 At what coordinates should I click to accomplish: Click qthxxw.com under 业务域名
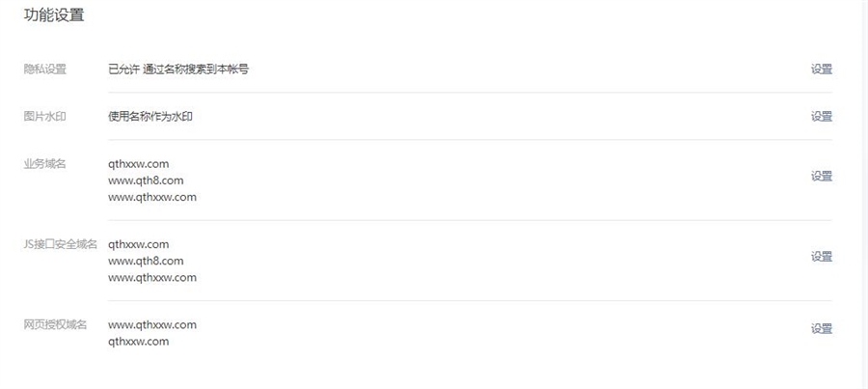pyautogui.click(x=138, y=164)
